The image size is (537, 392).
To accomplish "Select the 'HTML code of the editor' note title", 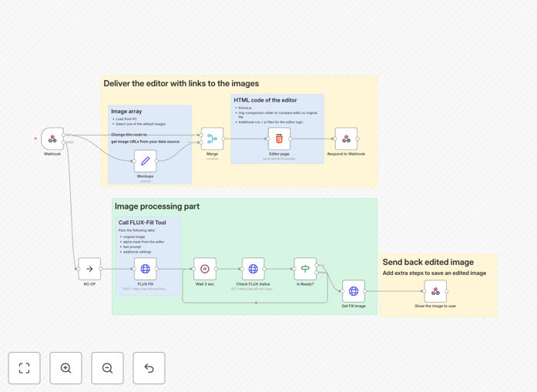I will pyautogui.click(x=265, y=100).
